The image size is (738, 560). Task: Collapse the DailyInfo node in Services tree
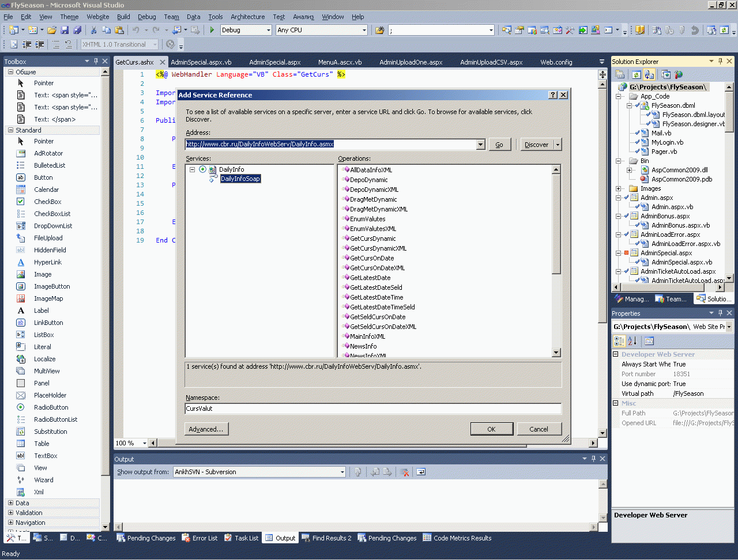193,169
